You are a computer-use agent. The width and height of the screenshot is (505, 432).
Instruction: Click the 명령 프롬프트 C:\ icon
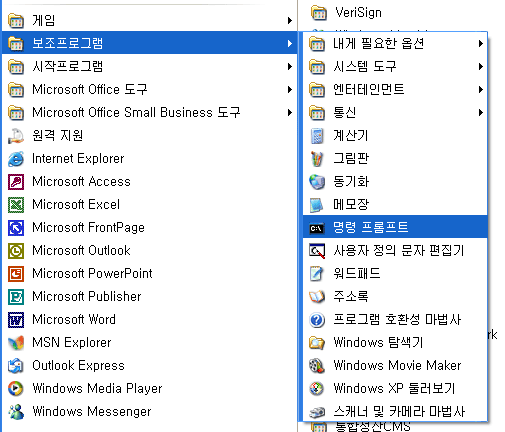click(317, 228)
